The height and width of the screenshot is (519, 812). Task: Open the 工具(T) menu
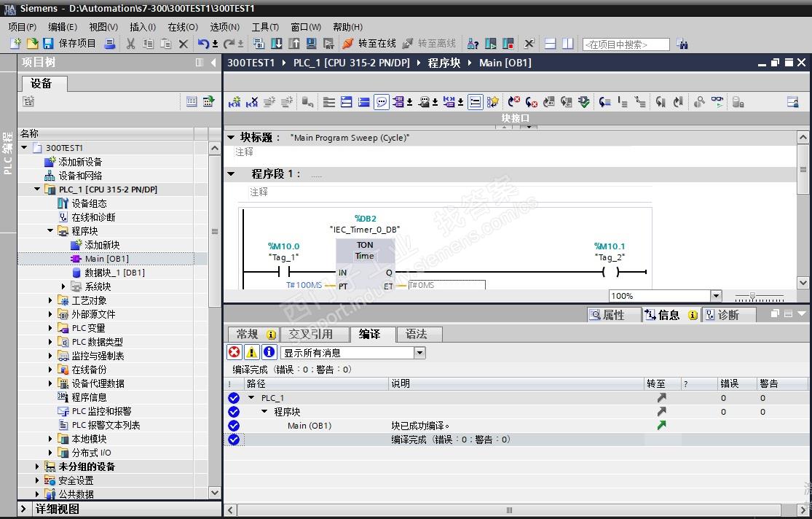click(x=265, y=27)
